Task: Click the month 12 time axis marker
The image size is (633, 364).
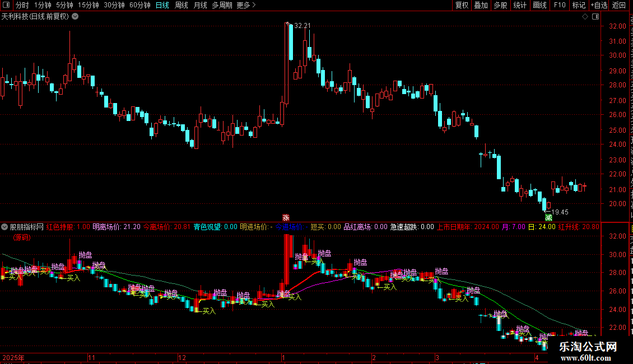Action: 182,357
